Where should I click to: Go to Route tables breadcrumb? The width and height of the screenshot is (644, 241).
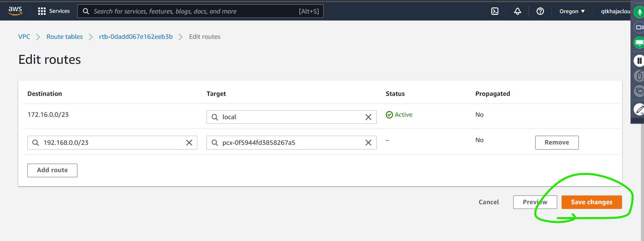(x=65, y=37)
